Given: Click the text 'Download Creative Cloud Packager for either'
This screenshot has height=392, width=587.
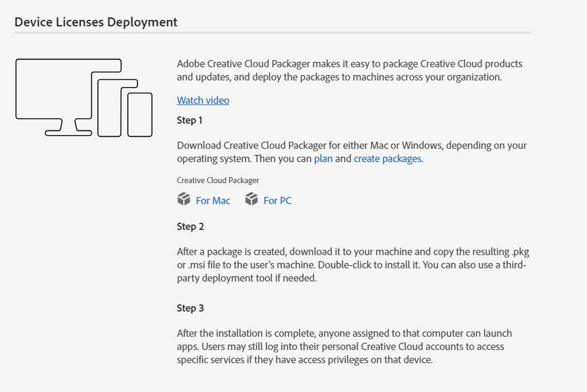Looking at the screenshot, I should click(x=272, y=145).
